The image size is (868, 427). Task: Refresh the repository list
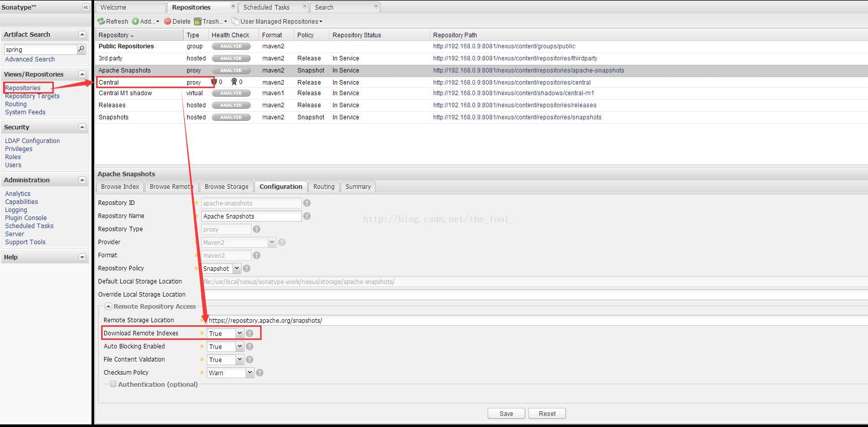pos(113,21)
